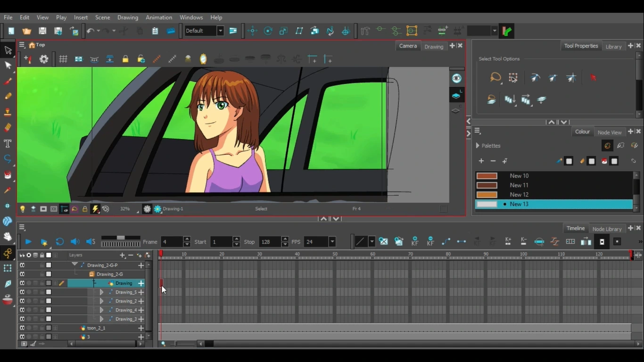Toggle the Loop playback button
This screenshot has height=362, width=644.
click(59, 242)
